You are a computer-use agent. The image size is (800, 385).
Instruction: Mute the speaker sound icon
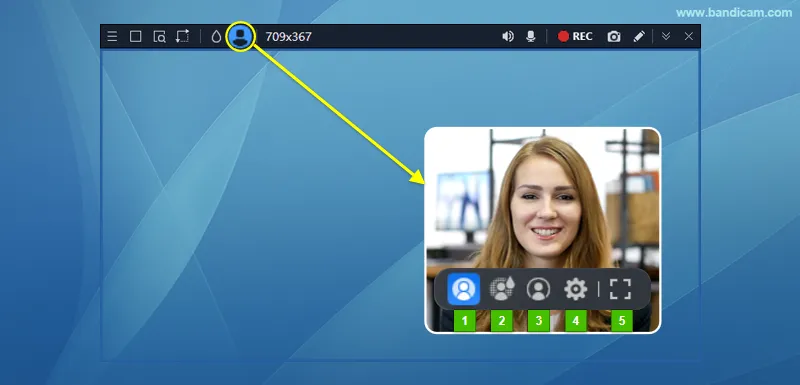pos(508,37)
